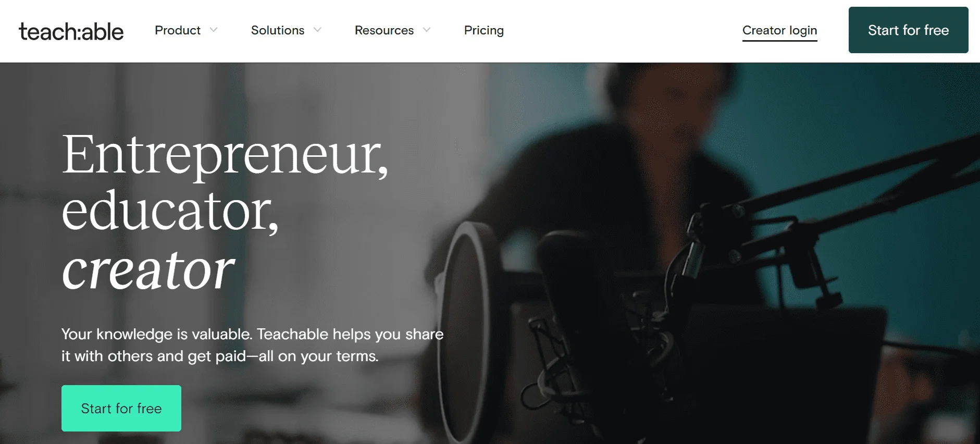Open the Product menu

tap(178, 30)
